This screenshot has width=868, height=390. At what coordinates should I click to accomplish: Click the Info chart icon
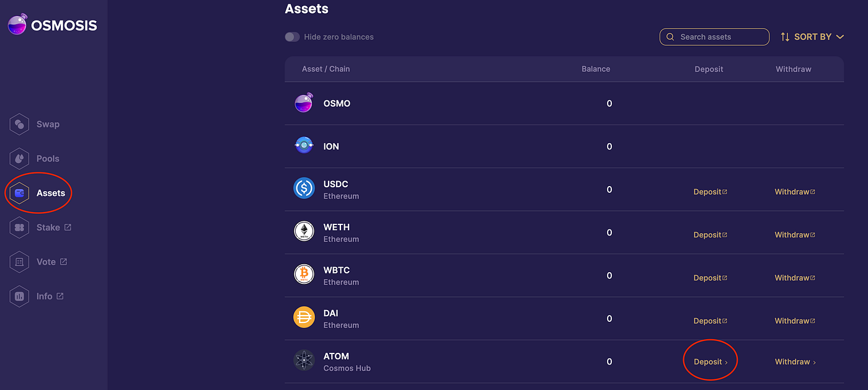coord(19,296)
